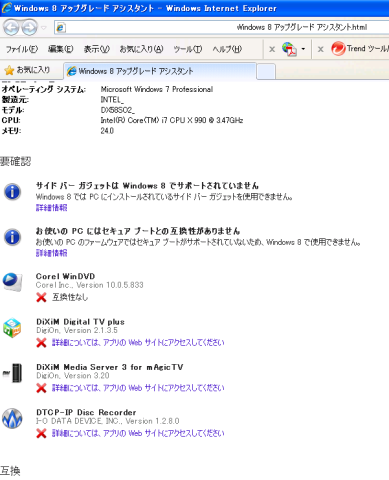The width and height of the screenshot is (389, 480).
Task: Select the Corel WinDVD heading text
Action: click(x=65, y=276)
